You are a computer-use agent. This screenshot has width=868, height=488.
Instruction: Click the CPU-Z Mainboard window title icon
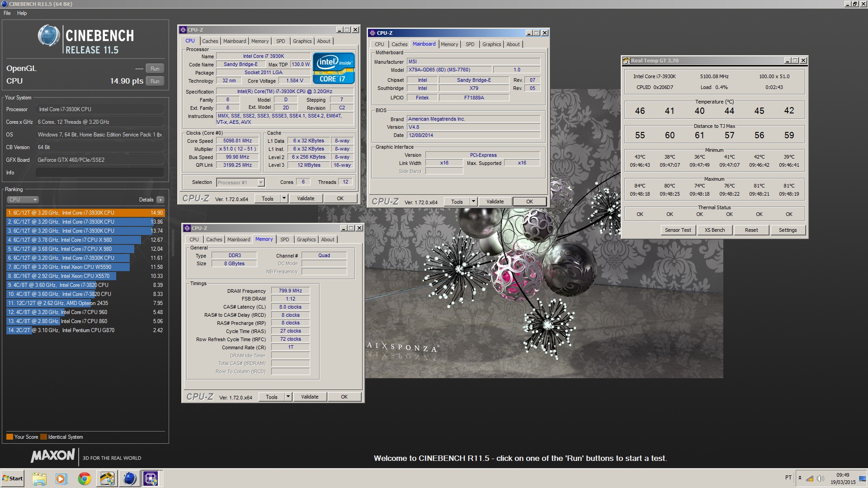(x=372, y=33)
